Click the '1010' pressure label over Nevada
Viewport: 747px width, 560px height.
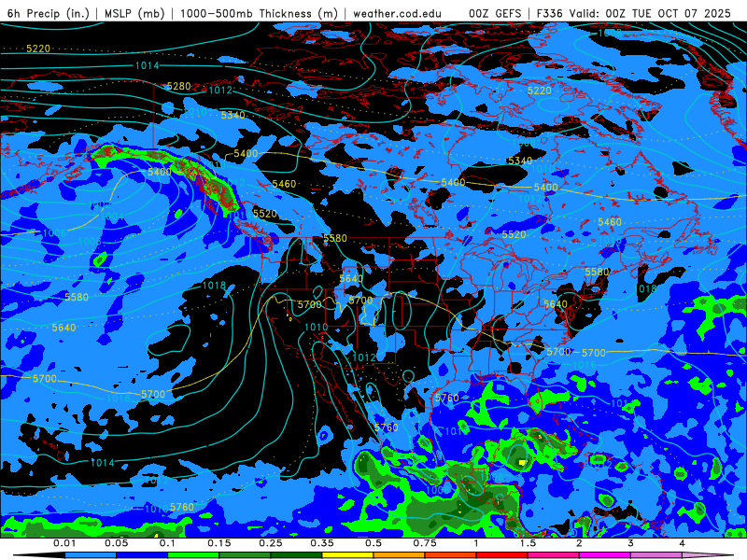click(x=316, y=328)
